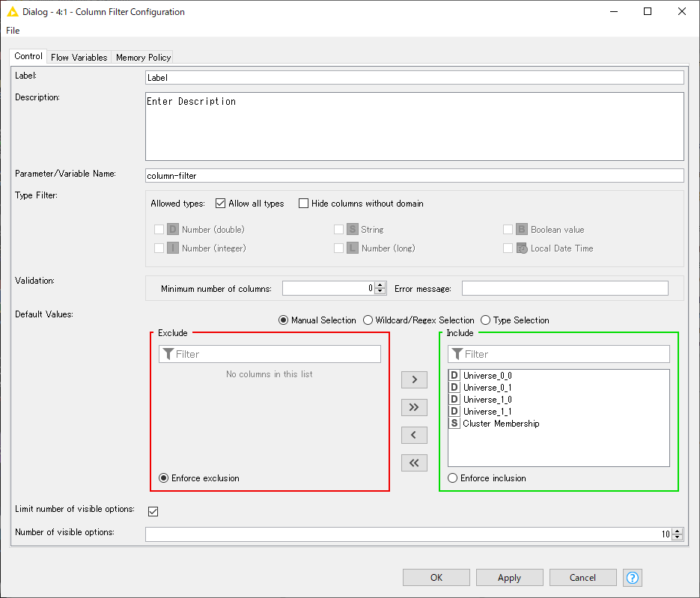Viewport: 700px width, 598px height.
Task: Click the Parameter/Variable Name field
Action: pyautogui.click(x=414, y=175)
